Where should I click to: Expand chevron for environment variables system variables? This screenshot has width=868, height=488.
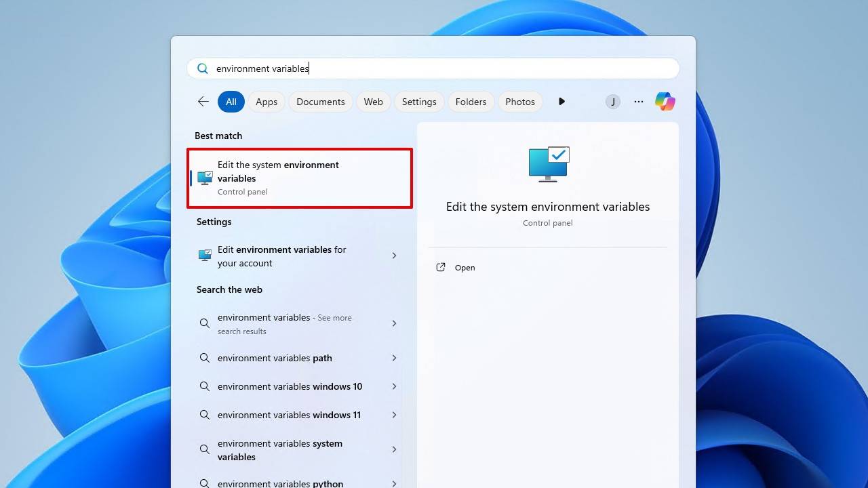point(394,449)
